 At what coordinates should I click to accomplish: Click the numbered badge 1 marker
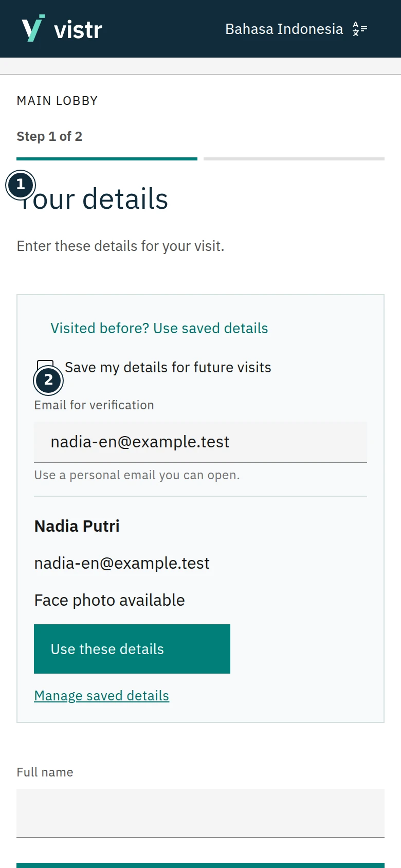click(21, 185)
